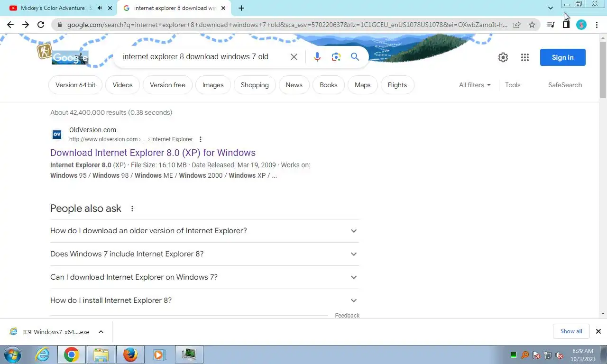607x364 pixels.
Task: Open a new browser tab
Action: [x=241, y=8]
